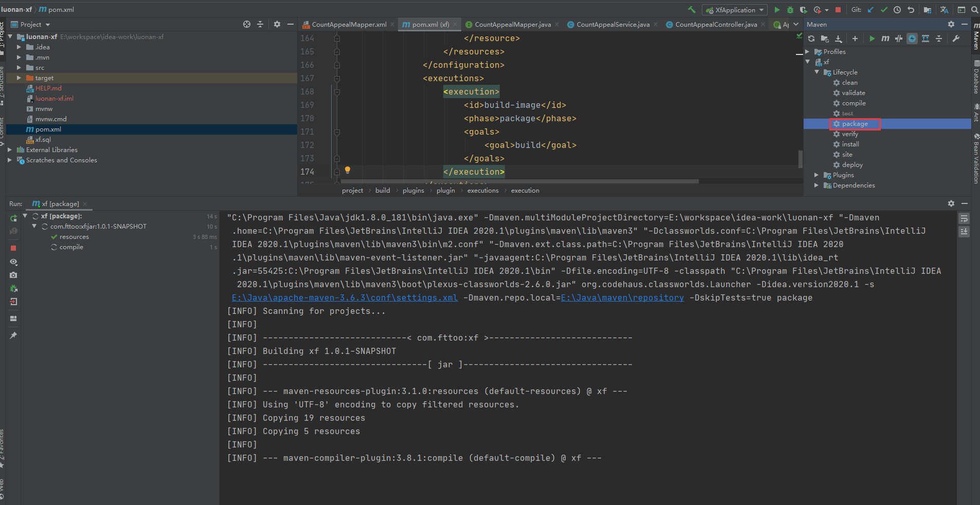Image resolution: width=980 pixels, height=505 pixels.
Task: Open Project Structure icon in the top toolbar
Action: (928, 10)
